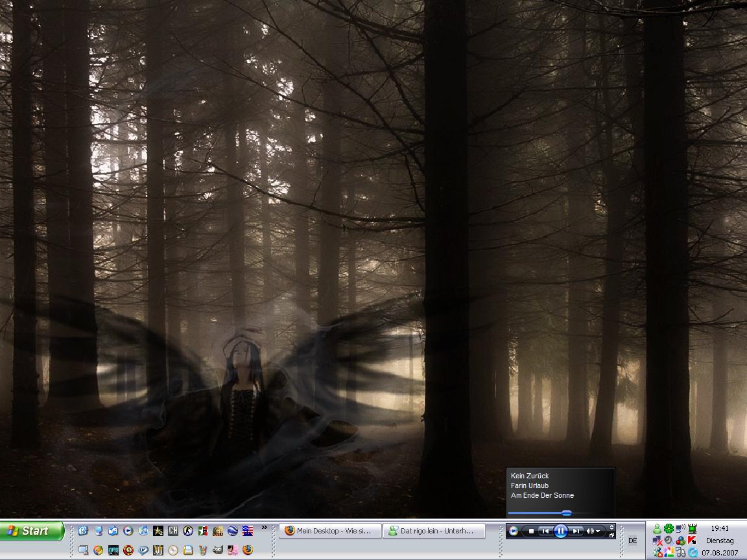The width and height of the screenshot is (747, 560).
Task: Expand the hidden Quick Launch icons chevron
Action: tap(264, 528)
